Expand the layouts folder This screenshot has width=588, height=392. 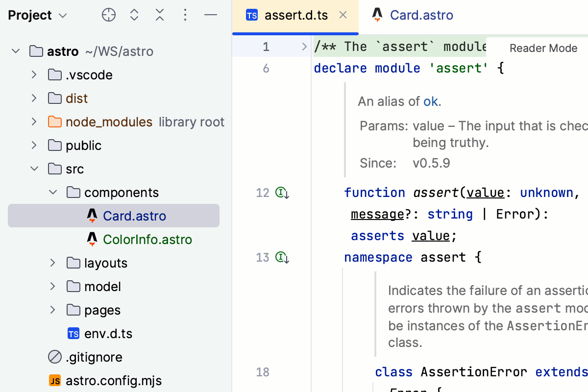pos(52,263)
